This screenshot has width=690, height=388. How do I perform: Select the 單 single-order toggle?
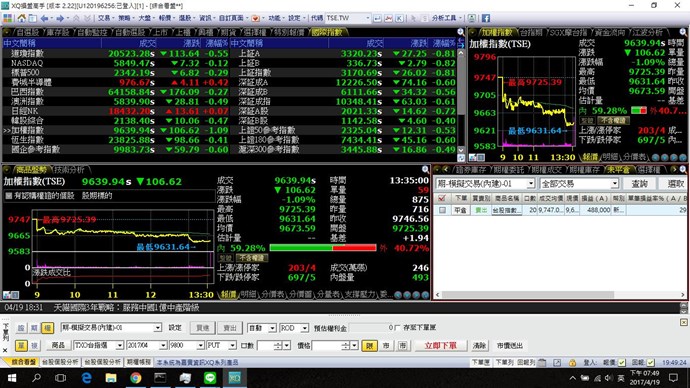21,346
